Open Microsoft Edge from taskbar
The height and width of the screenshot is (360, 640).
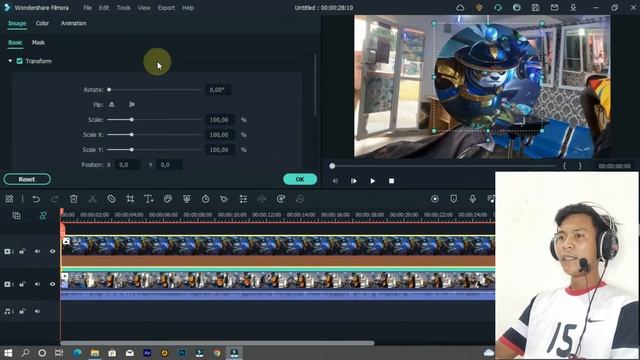tap(77, 353)
